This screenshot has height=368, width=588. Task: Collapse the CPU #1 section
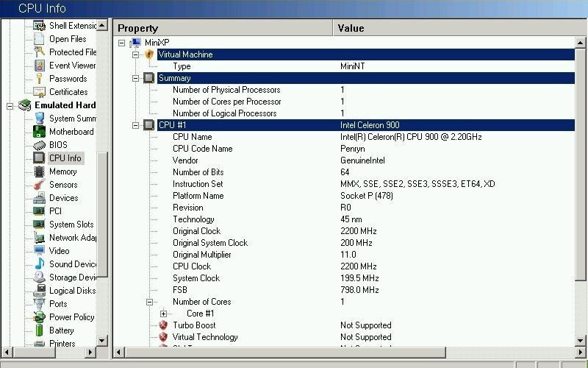pos(135,125)
